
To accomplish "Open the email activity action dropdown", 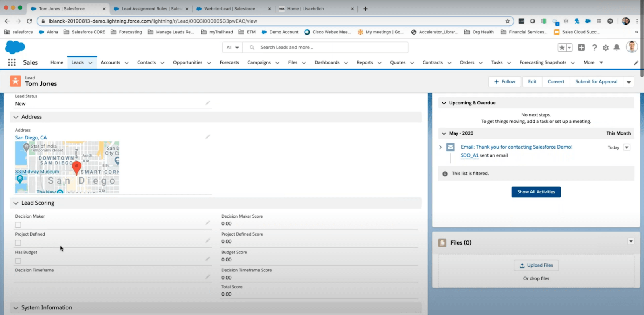I will point(627,147).
